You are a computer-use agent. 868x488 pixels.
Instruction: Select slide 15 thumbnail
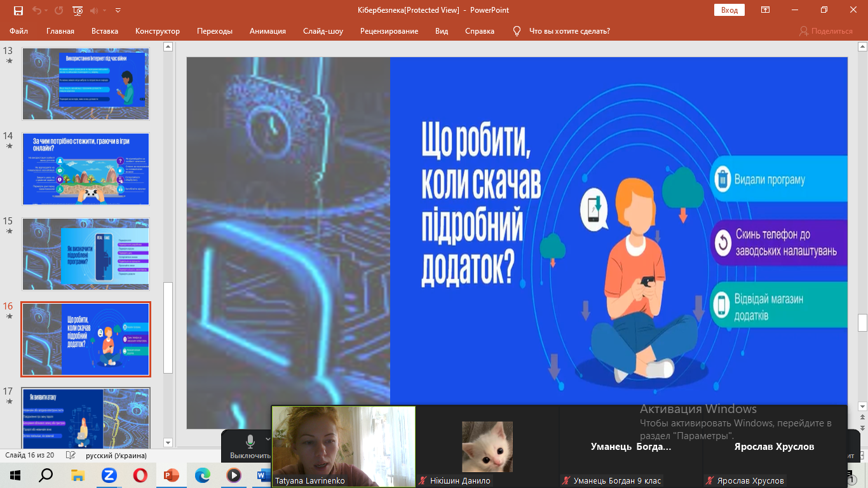(x=86, y=254)
